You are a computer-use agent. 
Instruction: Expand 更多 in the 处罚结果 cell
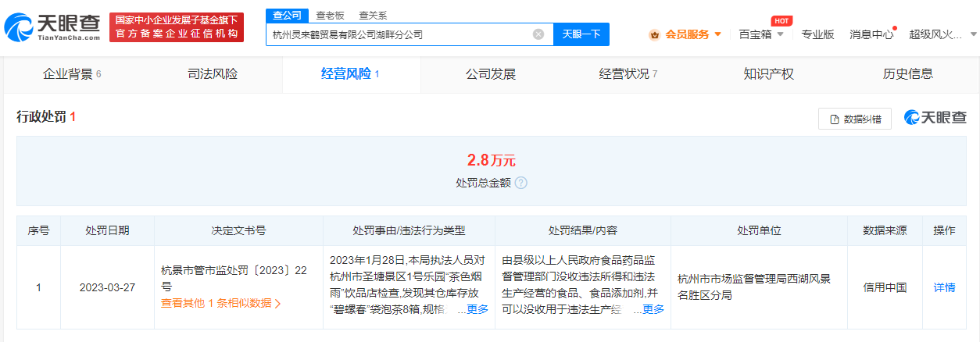click(x=653, y=309)
